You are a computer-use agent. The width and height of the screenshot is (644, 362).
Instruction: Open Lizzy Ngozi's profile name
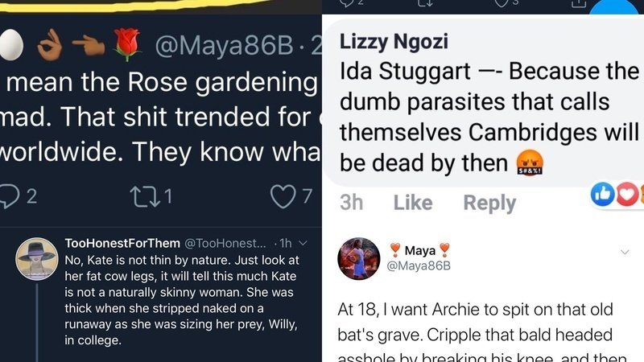point(394,42)
